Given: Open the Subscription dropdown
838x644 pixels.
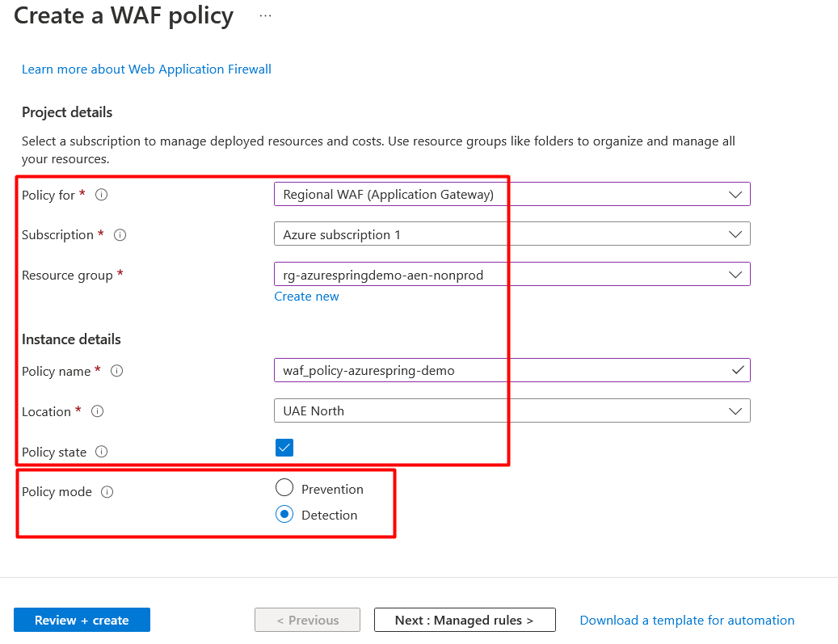Looking at the screenshot, I should [x=512, y=234].
